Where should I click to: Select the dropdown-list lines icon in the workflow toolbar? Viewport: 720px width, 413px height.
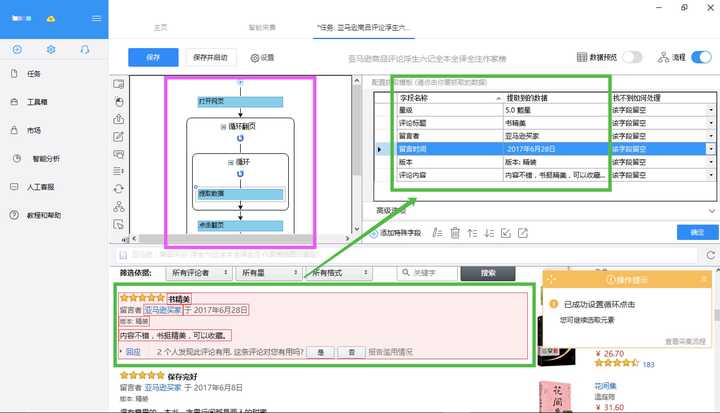point(118,171)
